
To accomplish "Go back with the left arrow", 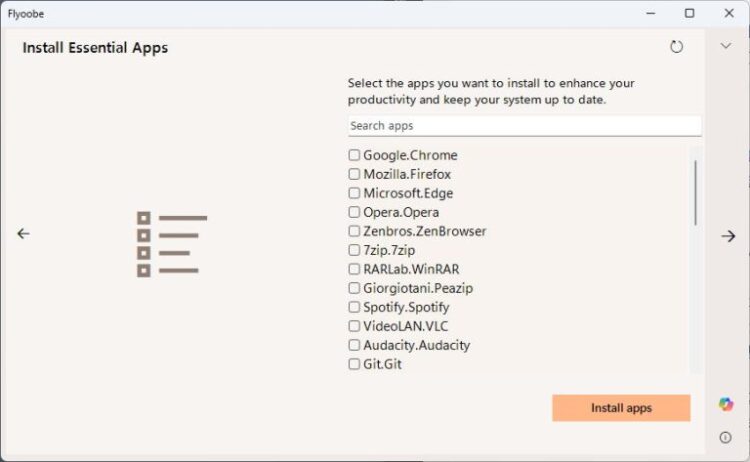I will 23,233.
